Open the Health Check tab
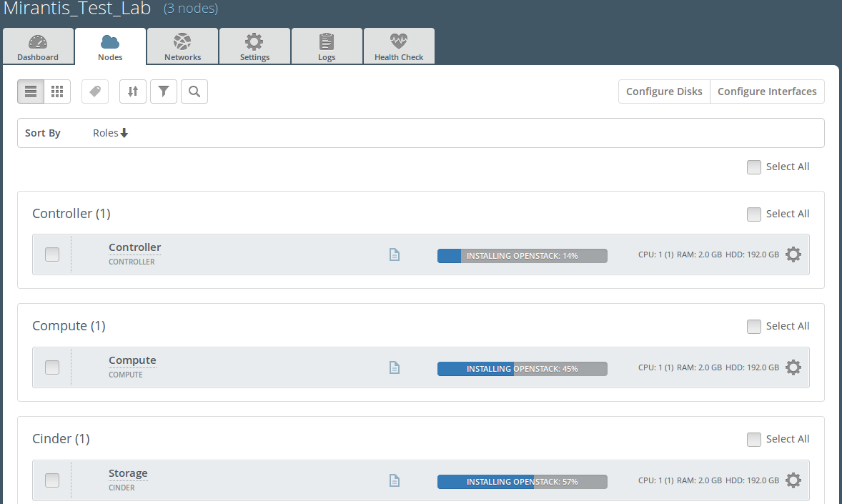Screen dimensions: 842x504 [x=399, y=46]
